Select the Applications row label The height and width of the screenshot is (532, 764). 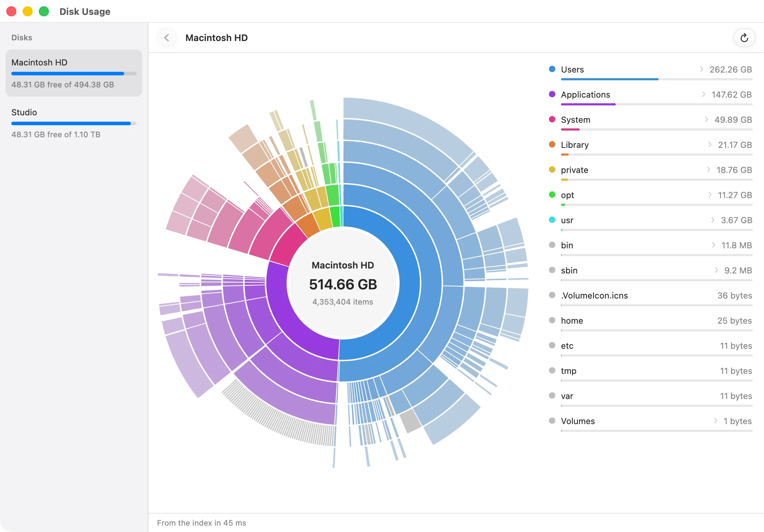click(x=585, y=95)
